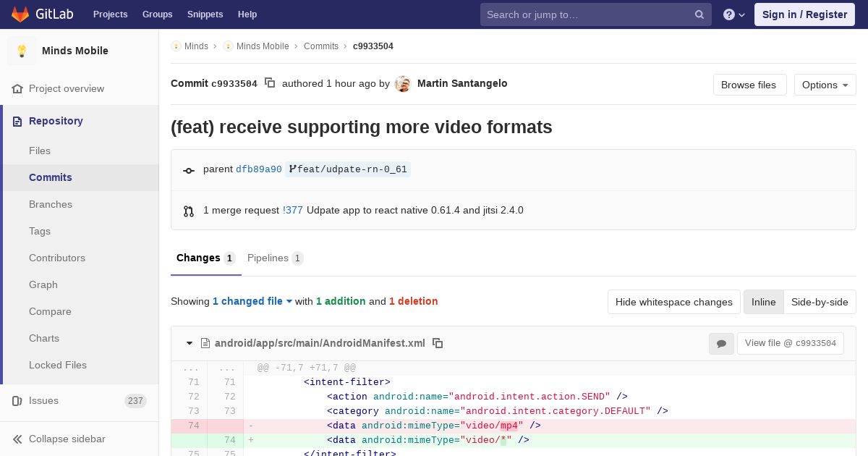
Task: Open Locked Files page
Action: coord(58,365)
